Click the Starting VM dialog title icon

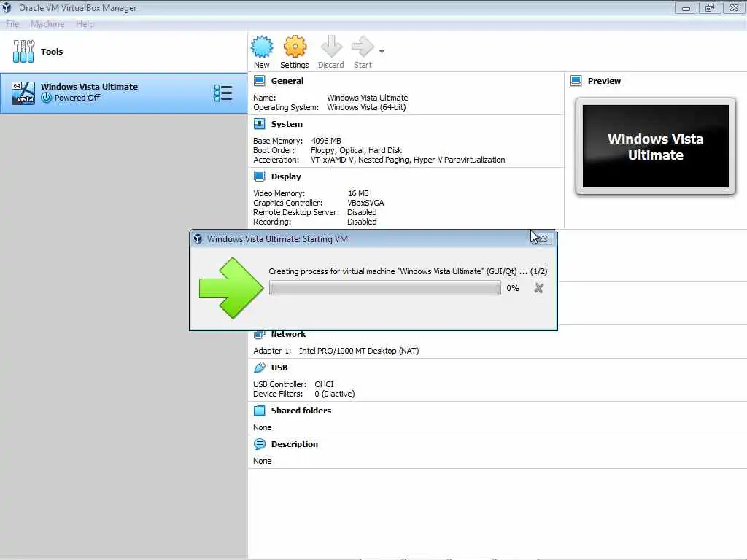pos(198,239)
